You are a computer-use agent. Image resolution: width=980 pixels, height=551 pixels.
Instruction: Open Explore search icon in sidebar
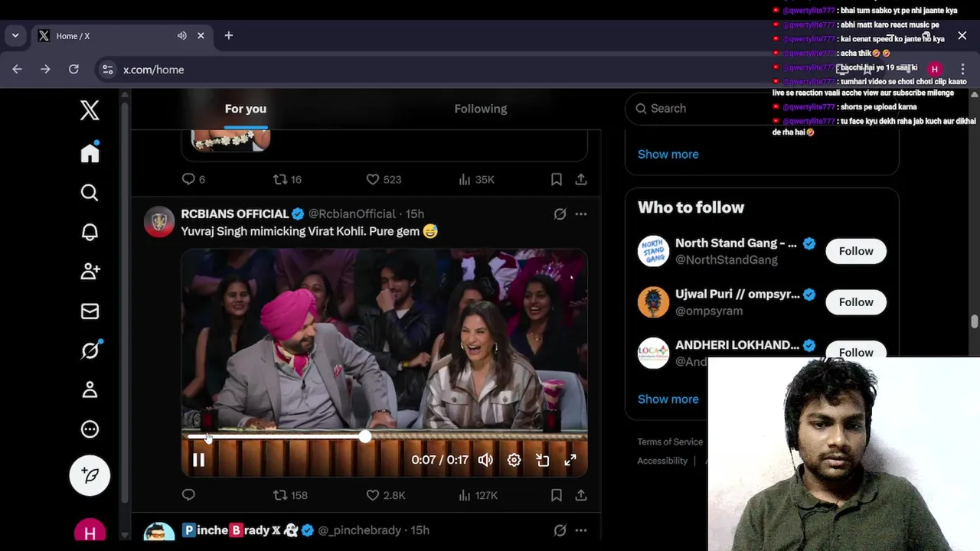pyautogui.click(x=90, y=192)
